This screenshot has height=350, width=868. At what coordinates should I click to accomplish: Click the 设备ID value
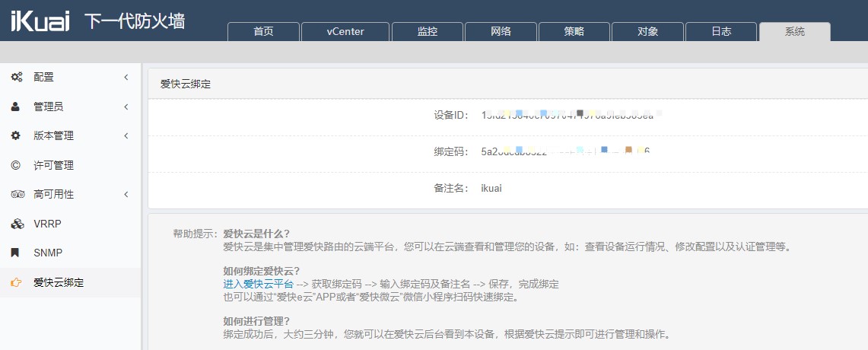click(x=571, y=115)
